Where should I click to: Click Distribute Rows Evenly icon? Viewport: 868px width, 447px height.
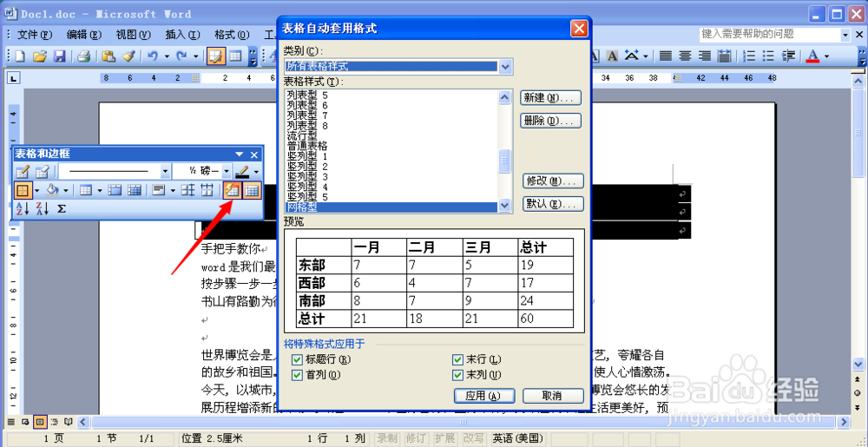click(x=188, y=191)
